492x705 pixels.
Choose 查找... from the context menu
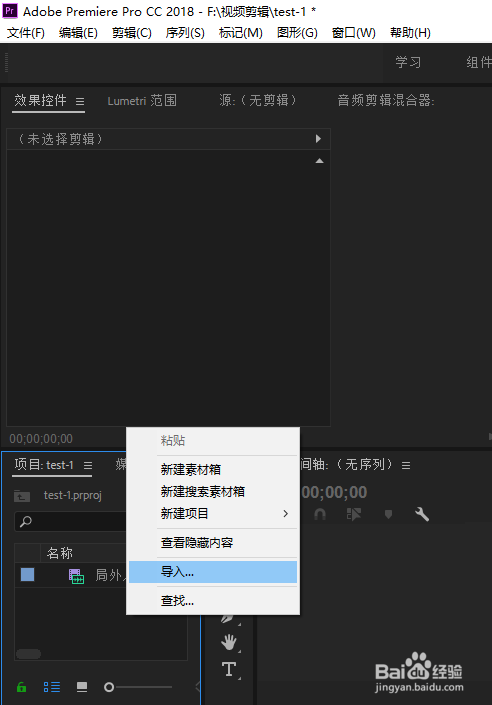pos(213,601)
